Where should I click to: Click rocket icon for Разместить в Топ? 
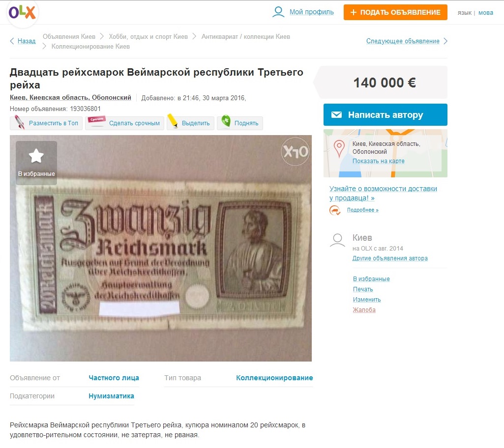pyautogui.click(x=20, y=123)
